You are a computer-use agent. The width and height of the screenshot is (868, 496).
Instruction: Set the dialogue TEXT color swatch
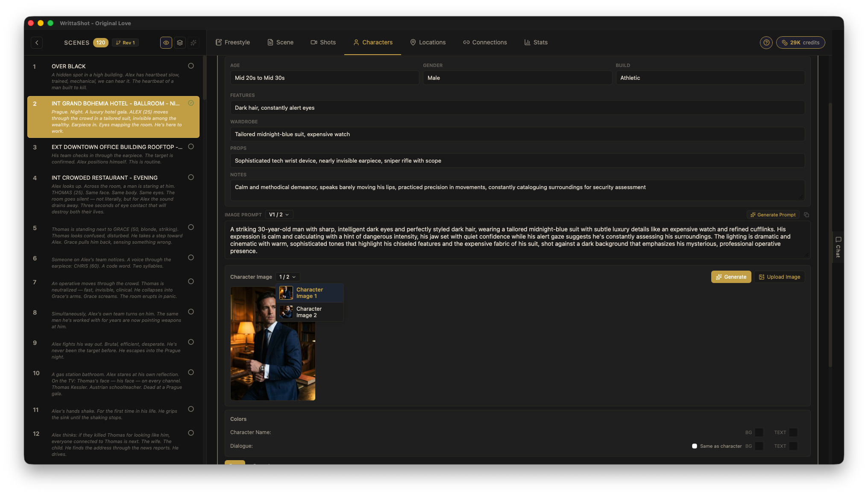click(x=794, y=446)
